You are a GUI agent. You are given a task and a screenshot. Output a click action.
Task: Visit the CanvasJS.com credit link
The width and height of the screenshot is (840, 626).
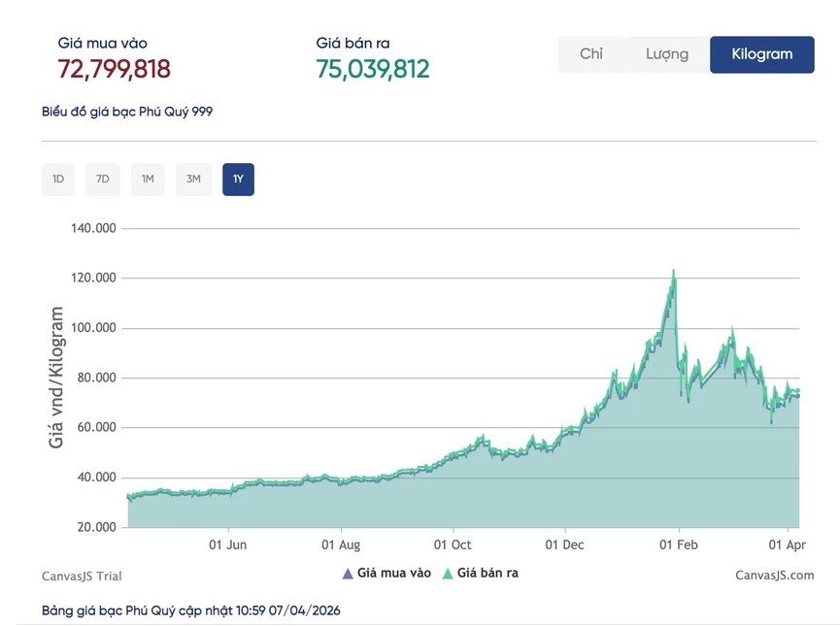coord(774,576)
